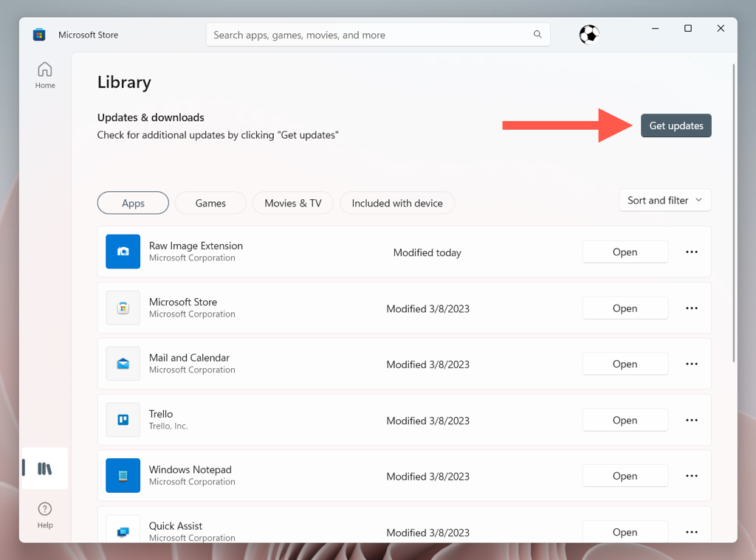Click the Mail and Calendar app icon
This screenshot has height=560, width=756.
point(123,364)
